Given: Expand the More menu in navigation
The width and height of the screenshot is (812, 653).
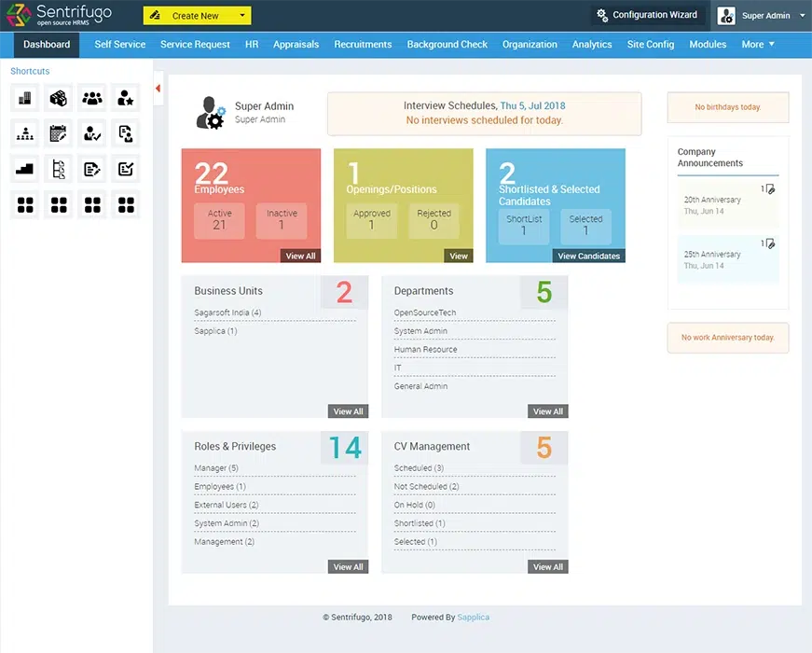Looking at the screenshot, I should [757, 44].
